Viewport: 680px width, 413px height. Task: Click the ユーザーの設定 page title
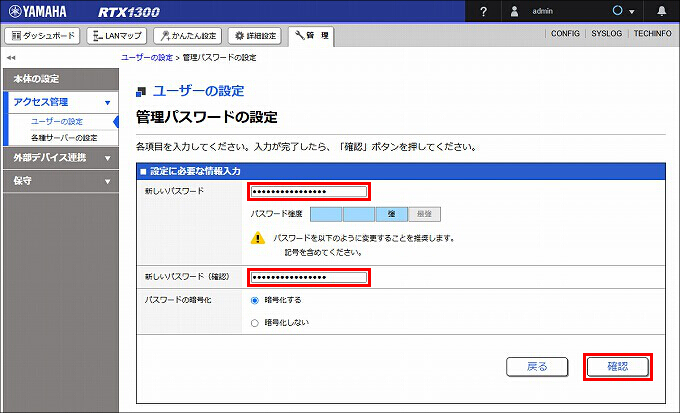coord(199,91)
